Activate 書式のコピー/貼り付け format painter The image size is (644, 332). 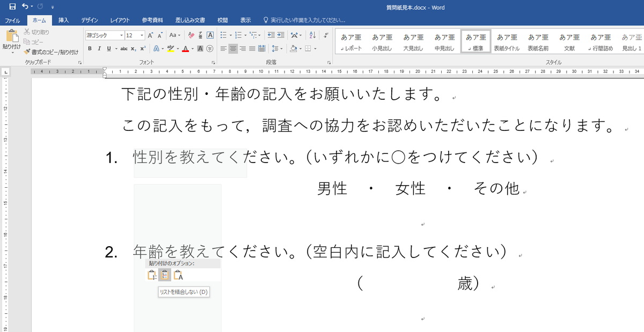52,52
